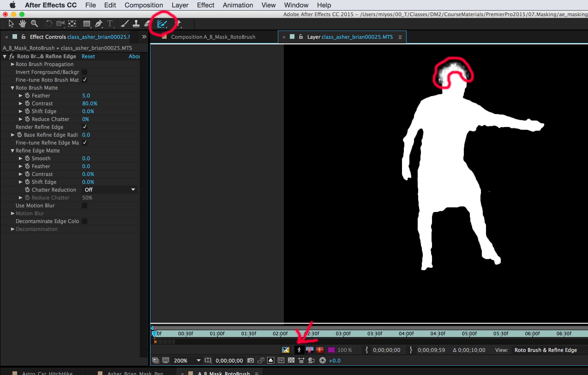The image size is (588, 375).
Task: Click Toggle Alpha Boundary view icon
Action: 309,350
